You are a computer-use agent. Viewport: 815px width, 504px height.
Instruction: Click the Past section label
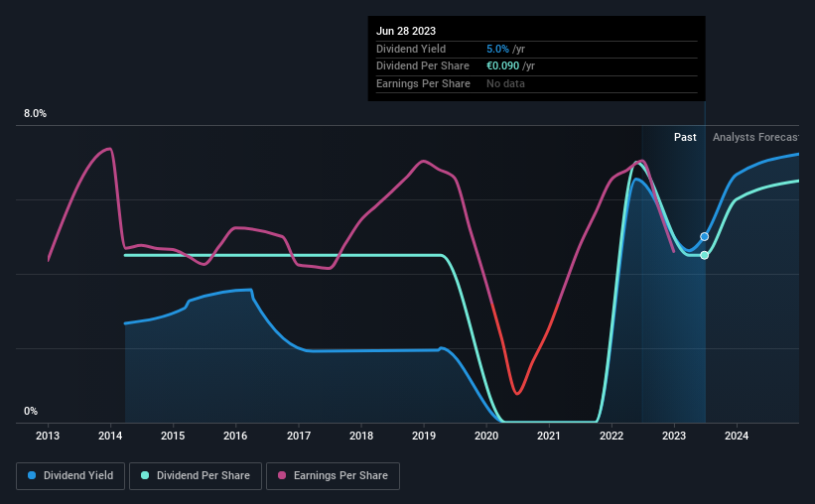[x=685, y=137]
